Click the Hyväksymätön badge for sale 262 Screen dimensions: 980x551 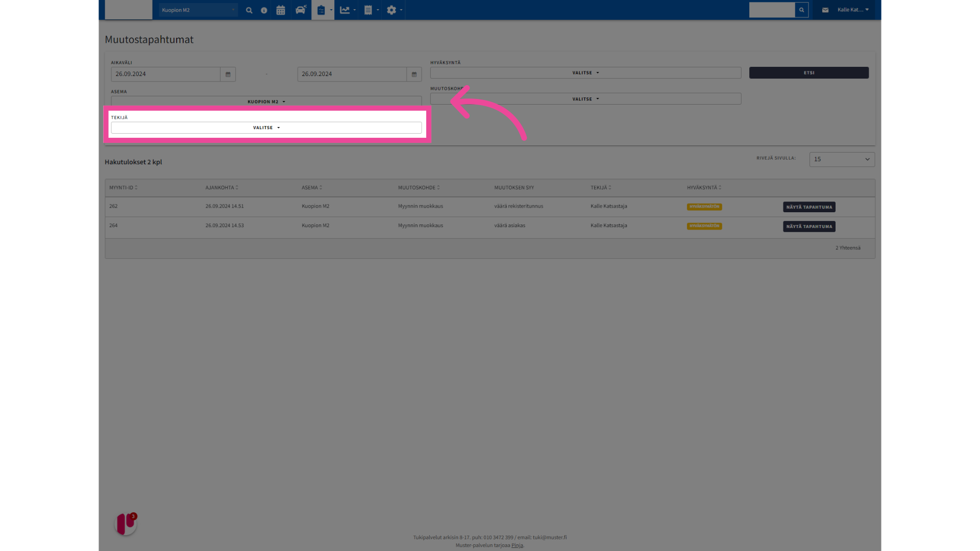(704, 207)
